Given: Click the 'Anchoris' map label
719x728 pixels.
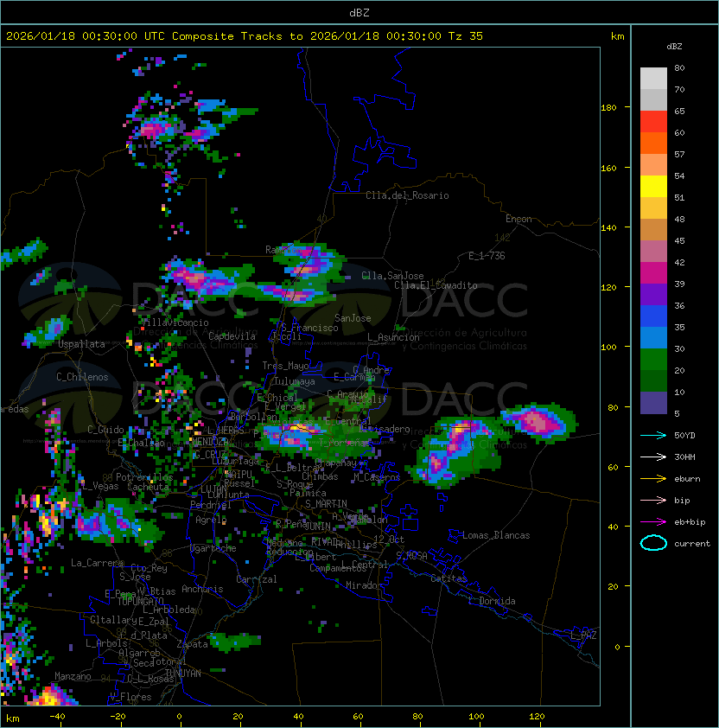Looking at the screenshot, I should coord(202,589).
